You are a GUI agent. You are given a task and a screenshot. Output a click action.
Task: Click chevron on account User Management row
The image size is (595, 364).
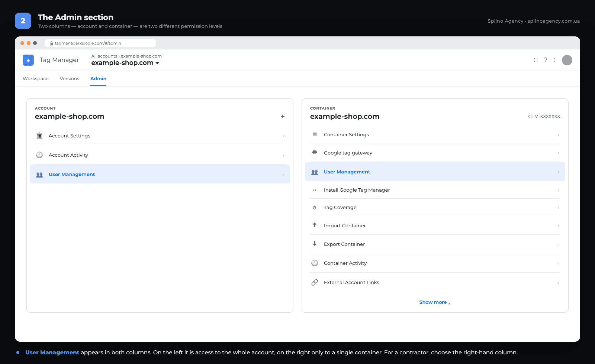[x=283, y=175]
